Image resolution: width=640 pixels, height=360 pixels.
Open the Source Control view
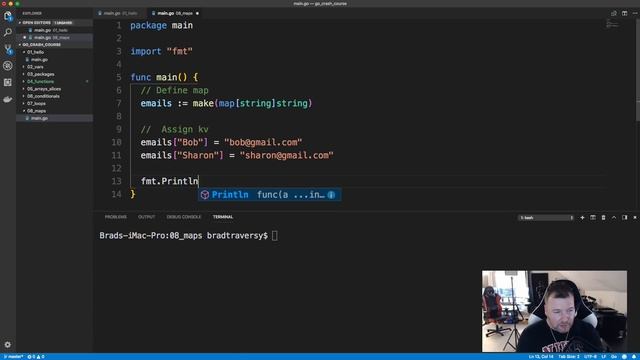8,49
